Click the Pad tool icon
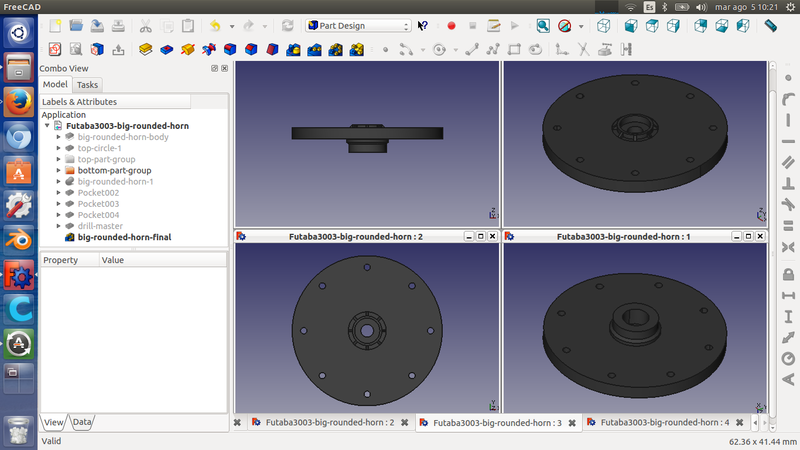This screenshot has height=450, width=800. pos(146,48)
